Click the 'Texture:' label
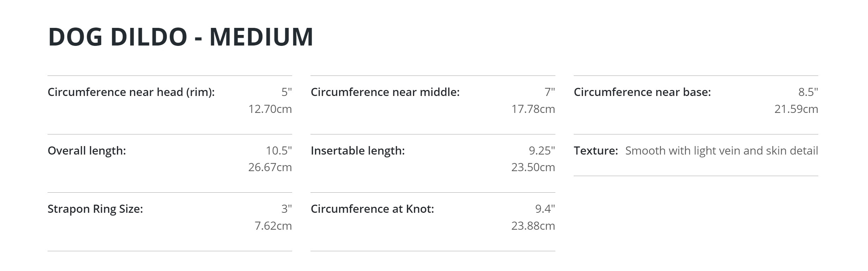The image size is (868, 271). [596, 151]
